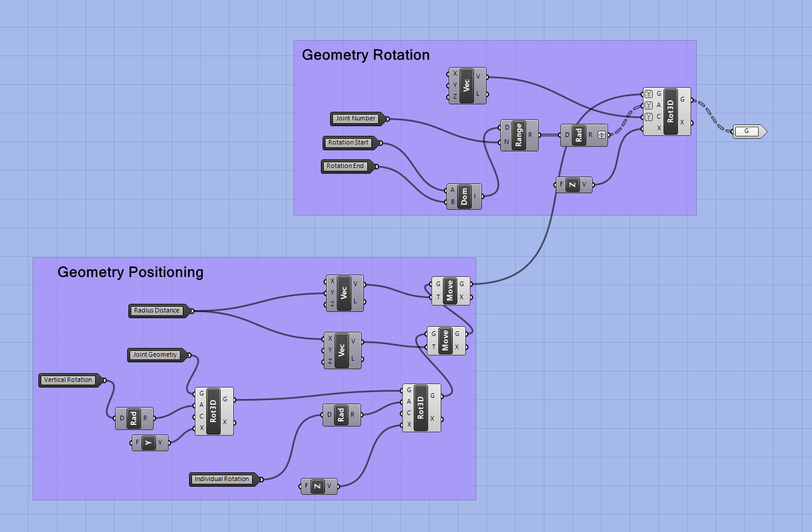
Task: Click X input of Vec in Geometry Rotation
Action: (x=455, y=73)
